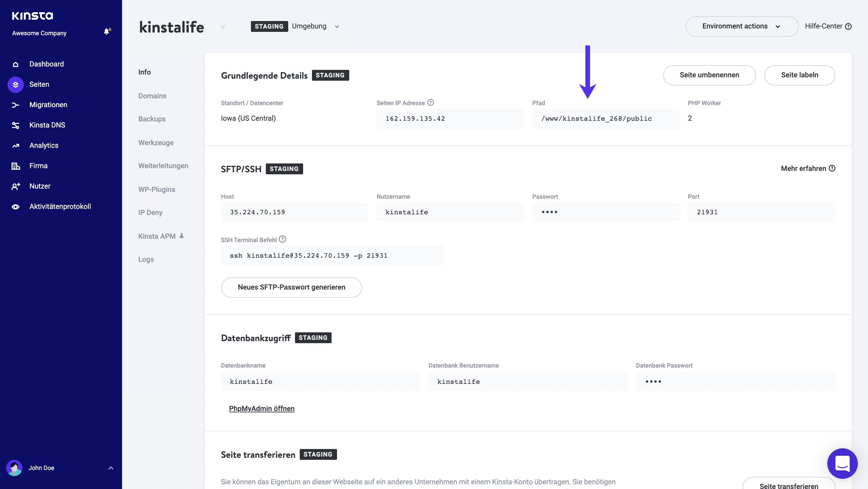This screenshot has height=489, width=868.
Task: Open the Firma section
Action: click(x=38, y=165)
